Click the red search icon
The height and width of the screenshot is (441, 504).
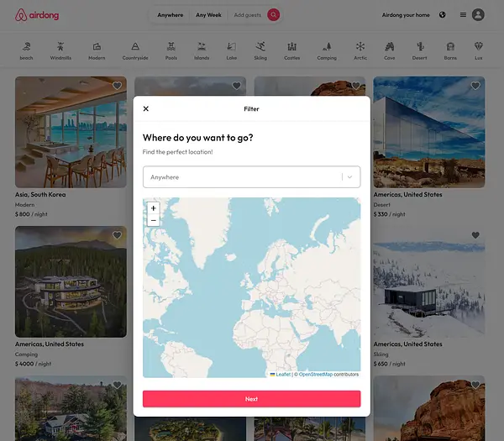[x=273, y=15]
